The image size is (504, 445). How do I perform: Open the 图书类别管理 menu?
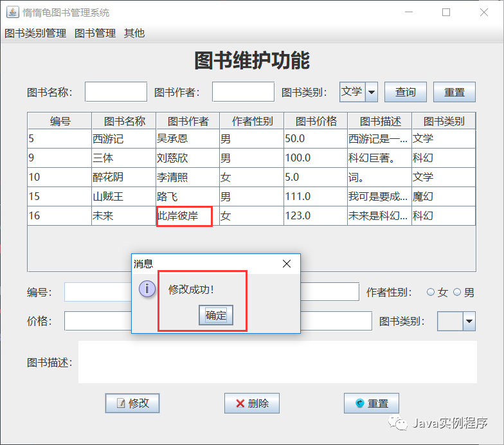point(35,33)
